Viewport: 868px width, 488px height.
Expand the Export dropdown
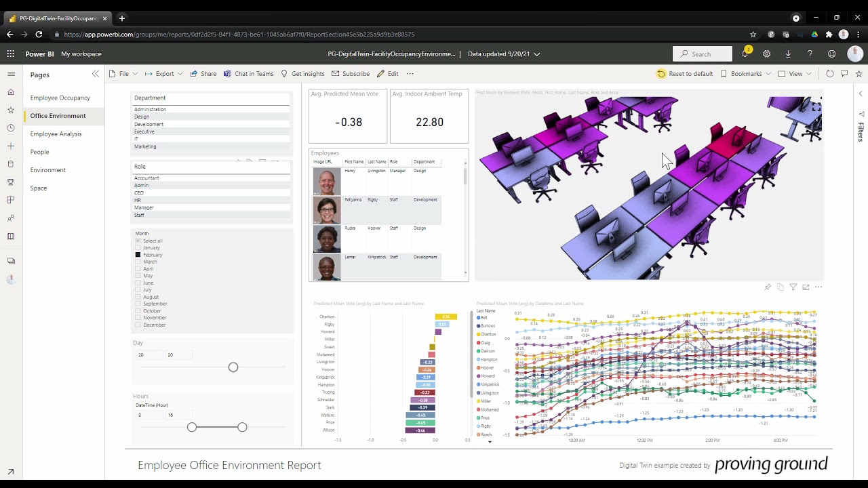coord(163,73)
